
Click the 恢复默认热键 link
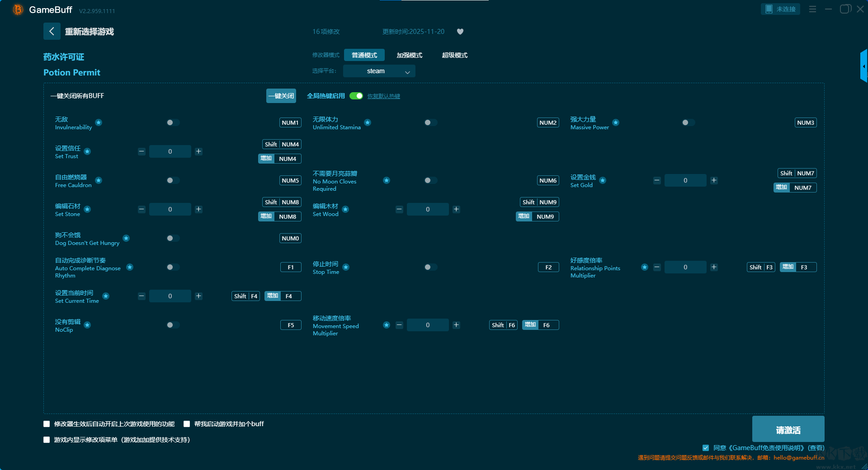[x=384, y=96]
